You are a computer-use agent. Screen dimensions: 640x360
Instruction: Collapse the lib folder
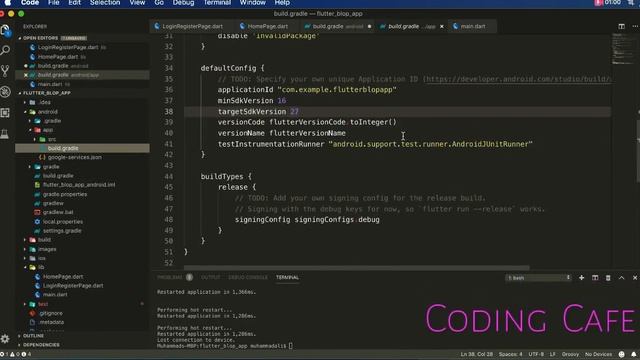point(25,267)
